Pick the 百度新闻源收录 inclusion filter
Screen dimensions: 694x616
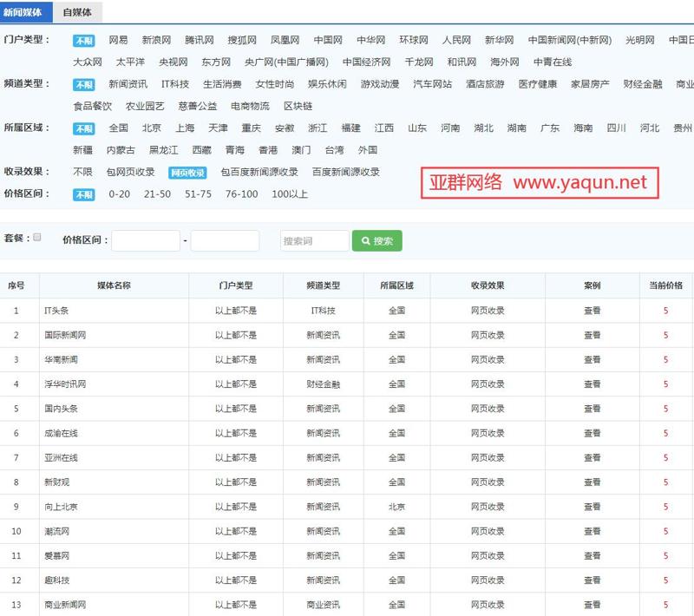pos(346,172)
